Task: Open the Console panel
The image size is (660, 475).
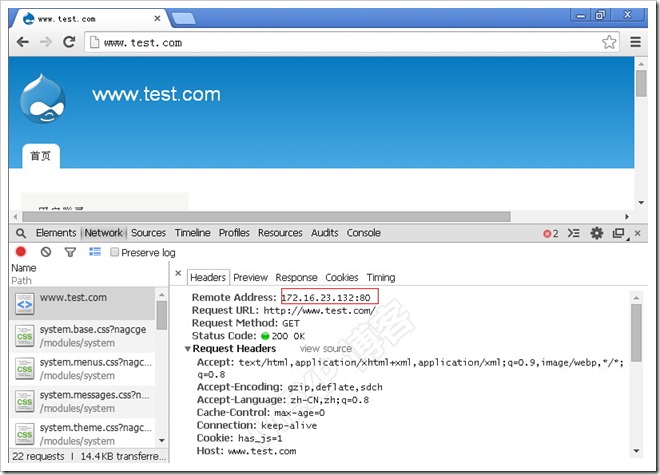Action: pyautogui.click(x=364, y=233)
